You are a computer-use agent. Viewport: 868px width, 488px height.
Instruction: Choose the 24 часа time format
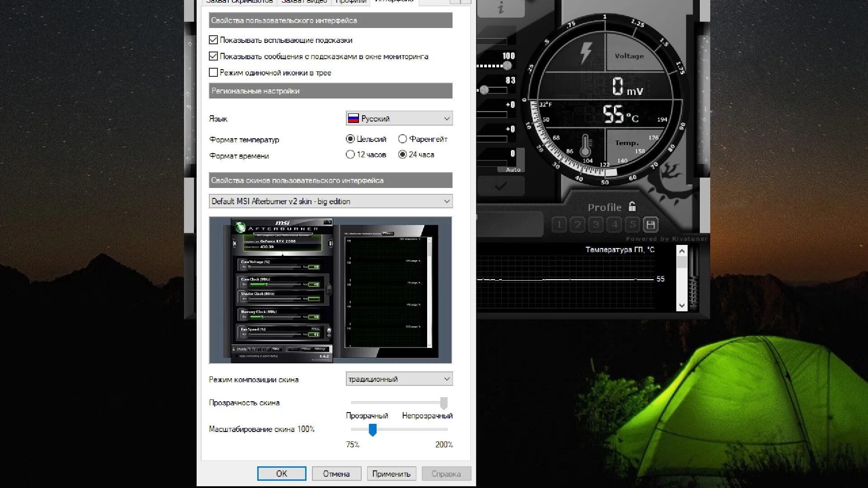pyautogui.click(x=402, y=155)
